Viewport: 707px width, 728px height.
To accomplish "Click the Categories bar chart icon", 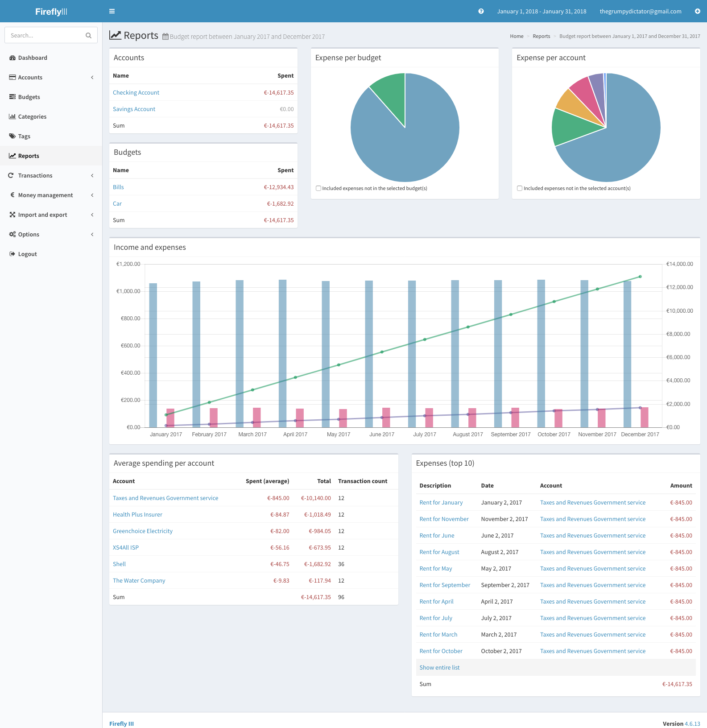I will (12, 117).
